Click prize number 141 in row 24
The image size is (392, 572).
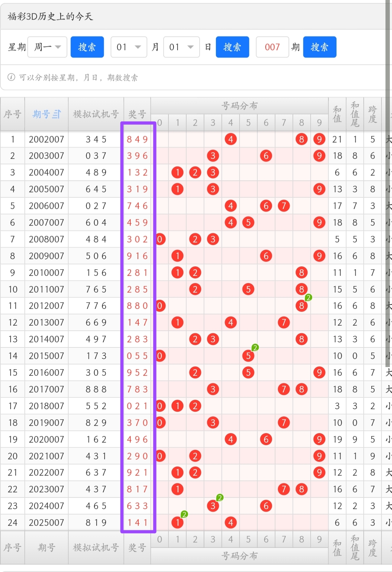tap(137, 523)
